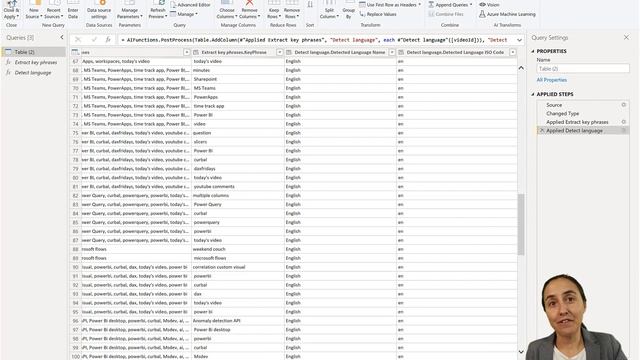Open the Manage Parameters menu
Screen dimensions: 640x360
(x=130, y=10)
